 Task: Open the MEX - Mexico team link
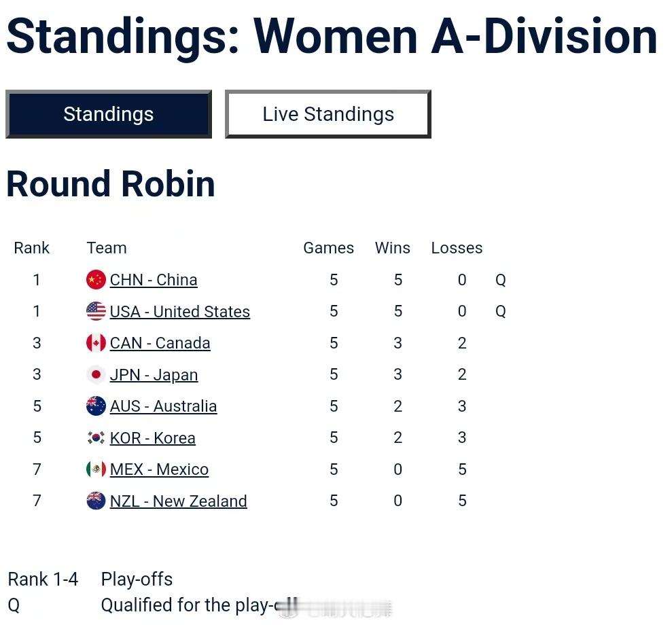159,469
